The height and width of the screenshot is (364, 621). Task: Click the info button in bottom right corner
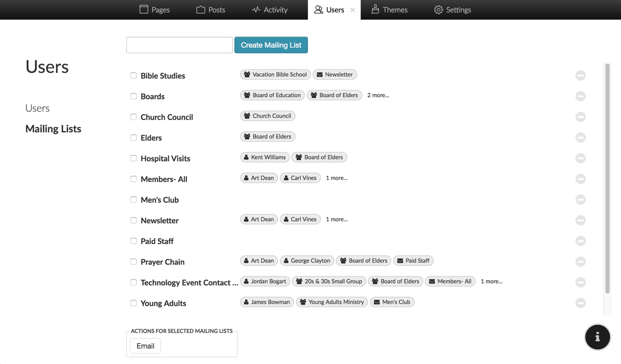tap(598, 337)
